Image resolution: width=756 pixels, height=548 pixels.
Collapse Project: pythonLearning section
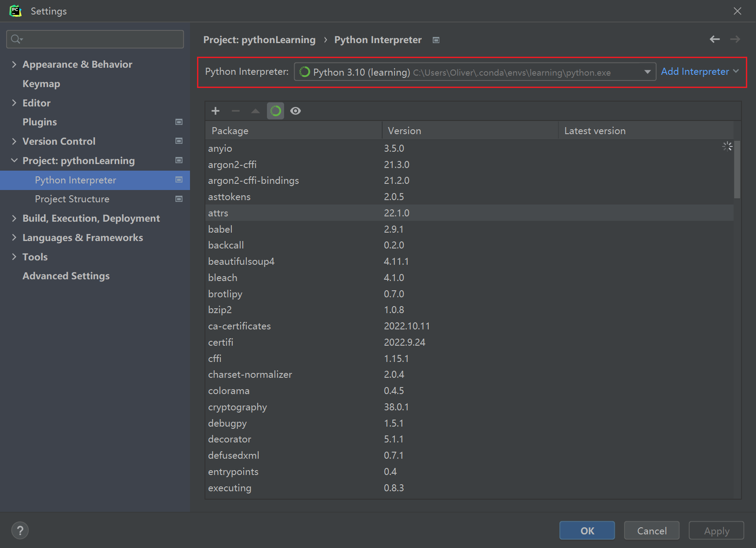(x=14, y=161)
